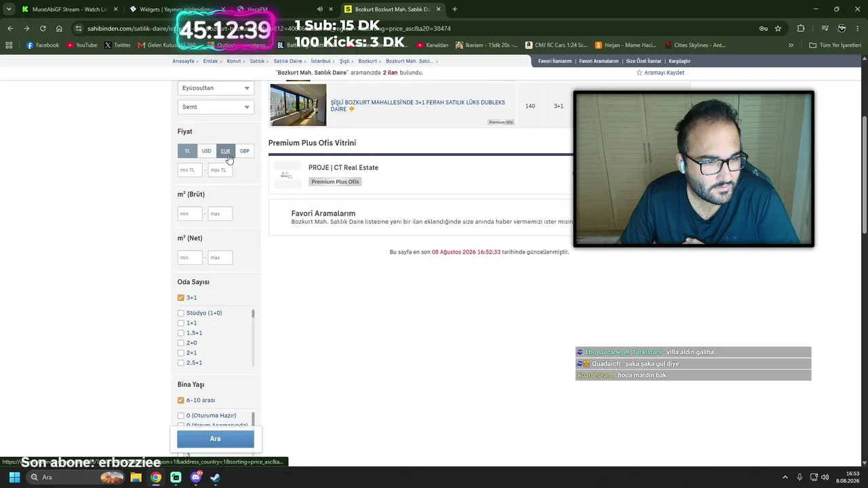Check the 2+1 room option

pos(181,353)
